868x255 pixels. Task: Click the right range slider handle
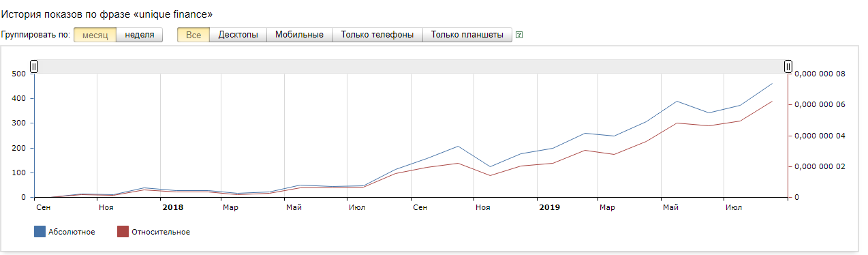[788, 66]
